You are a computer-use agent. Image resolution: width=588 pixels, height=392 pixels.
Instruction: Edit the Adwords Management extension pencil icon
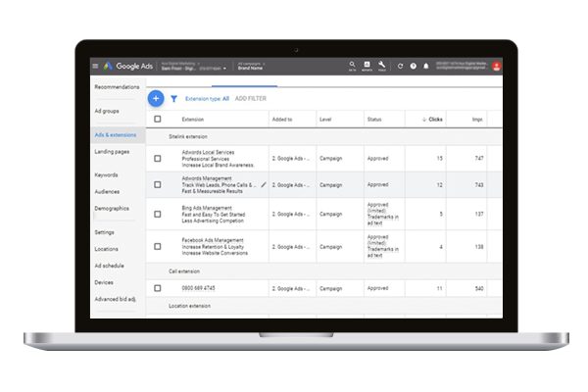point(264,184)
